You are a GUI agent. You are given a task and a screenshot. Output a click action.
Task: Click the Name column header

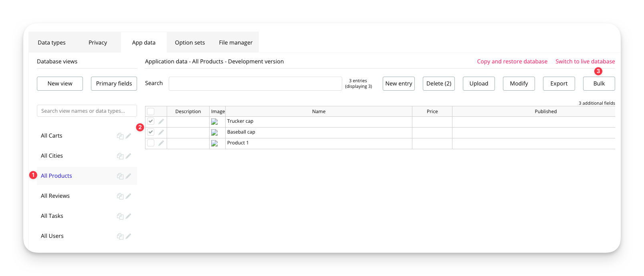[319, 112]
